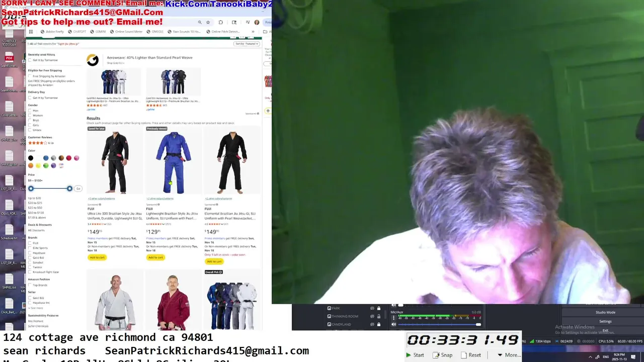The width and height of the screenshot is (644, 362).
Task: Click the left price range slider handle
Action: coord(31,189)
